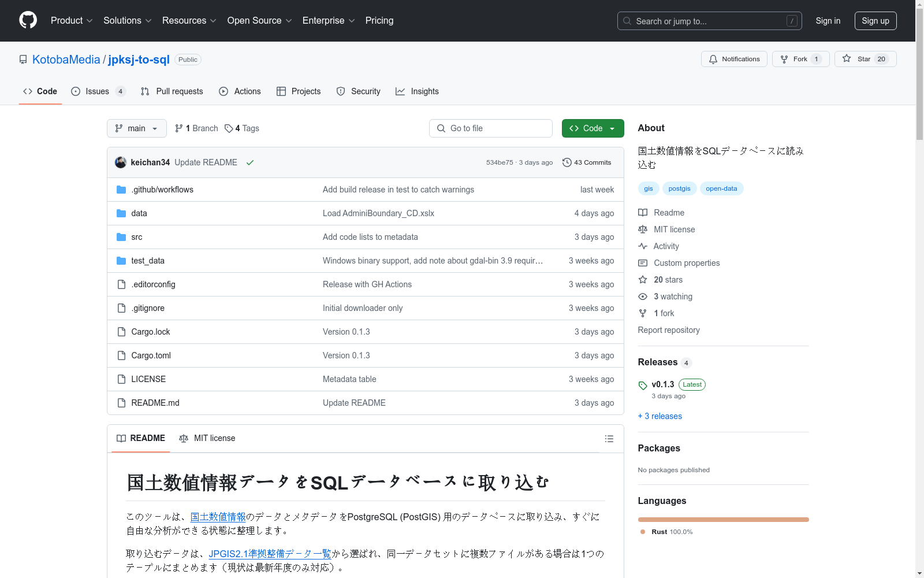Open the Notifications bell button
This screenshot has width=924, height=578.
coord(734,59)
